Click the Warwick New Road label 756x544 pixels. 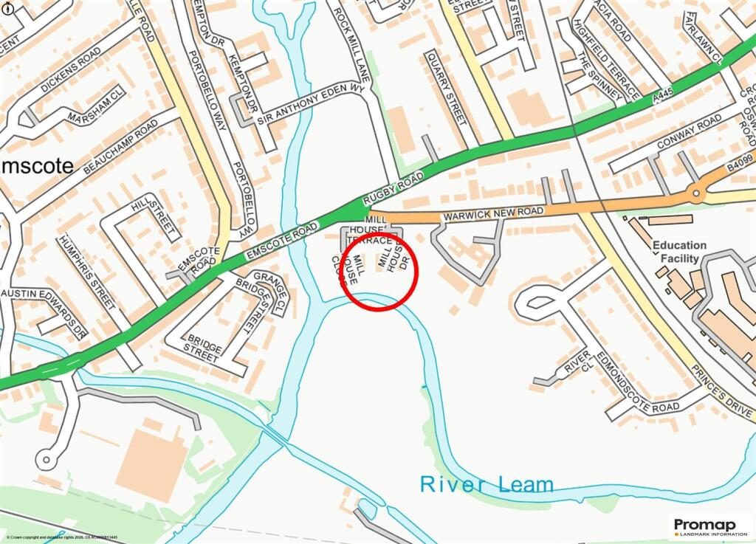click(493, 213)
